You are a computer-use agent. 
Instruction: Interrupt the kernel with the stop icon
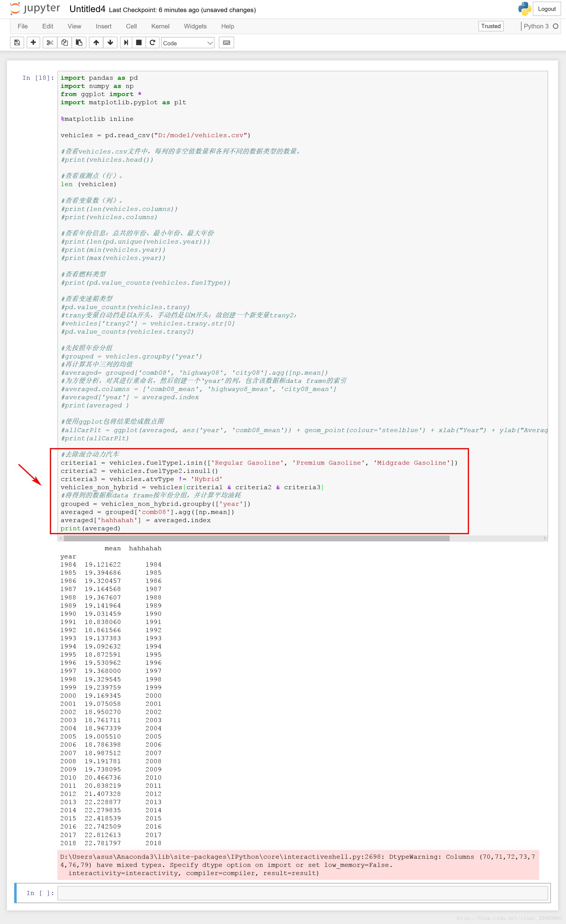[139, 43]
